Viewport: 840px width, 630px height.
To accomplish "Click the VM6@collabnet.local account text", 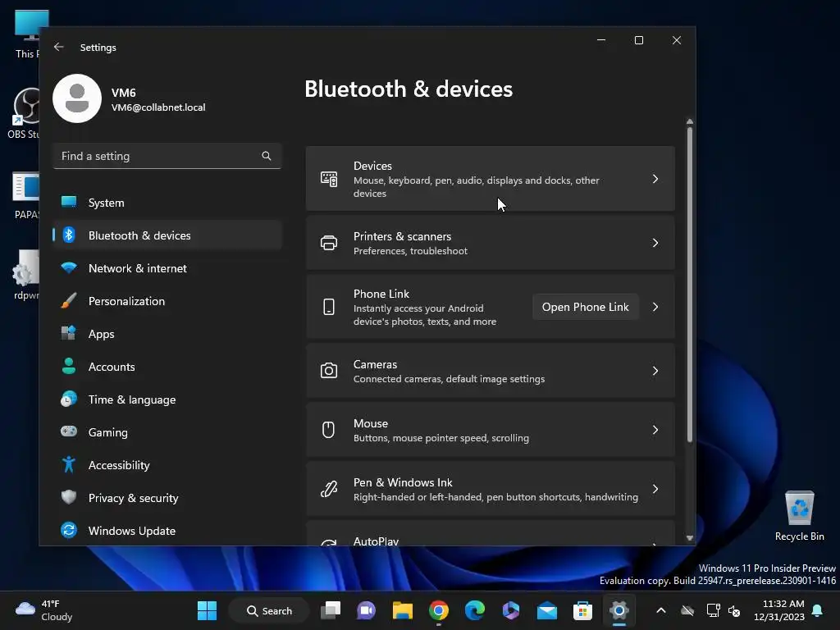I will (158, 107).
